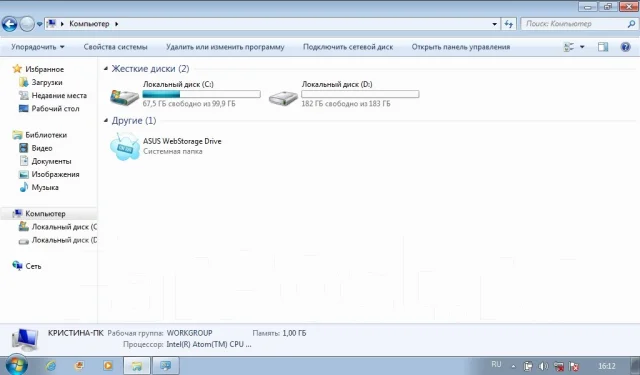Click the Системная папка label
The width and height of the screenshot is (640, 375).
[x=173, y=151]
